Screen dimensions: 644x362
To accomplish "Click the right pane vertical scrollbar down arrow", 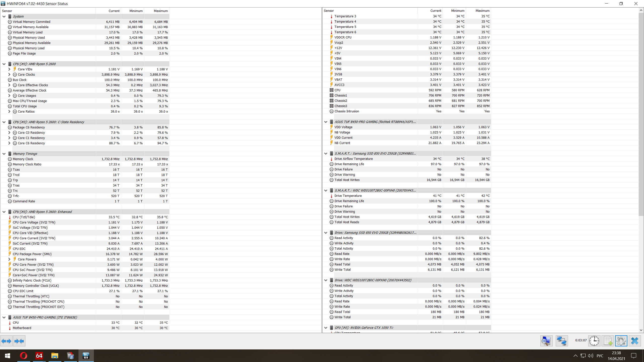I will point(641,330).
